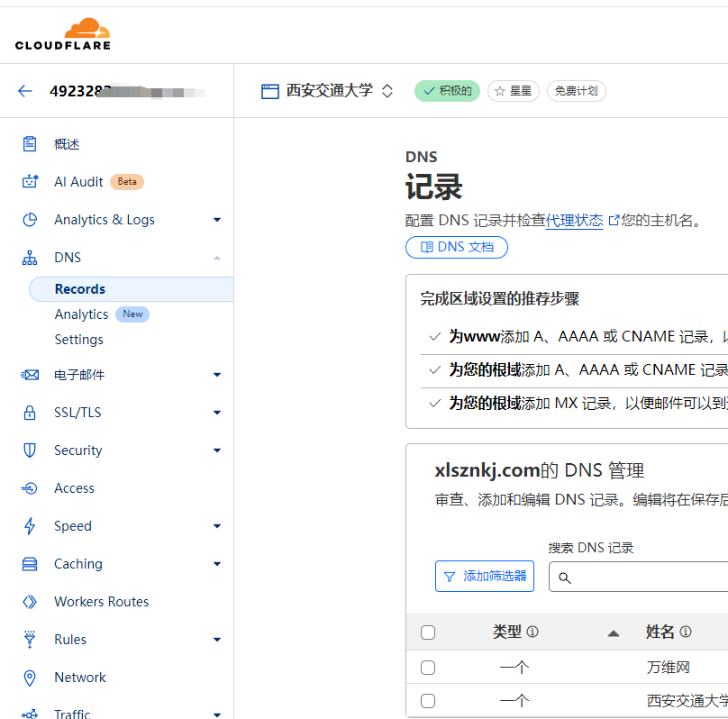
Task: Expand the Caching section
Action: [217, 564]
